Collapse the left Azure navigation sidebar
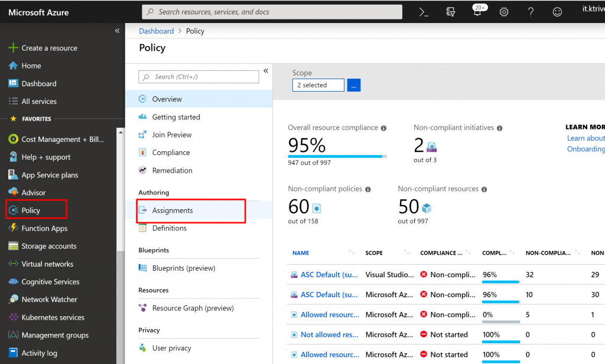The height and width of the screenshot is (364, 605). [x=117, y=31]
